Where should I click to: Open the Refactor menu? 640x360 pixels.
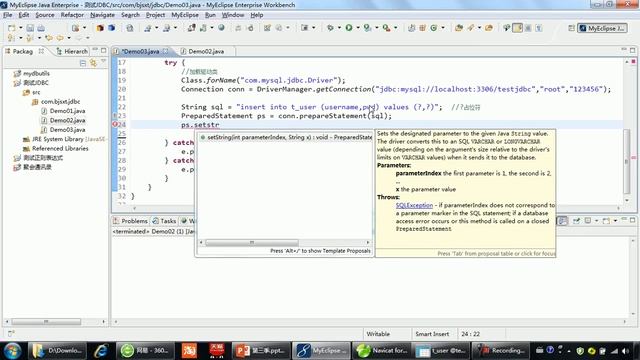tap(72, 15)
